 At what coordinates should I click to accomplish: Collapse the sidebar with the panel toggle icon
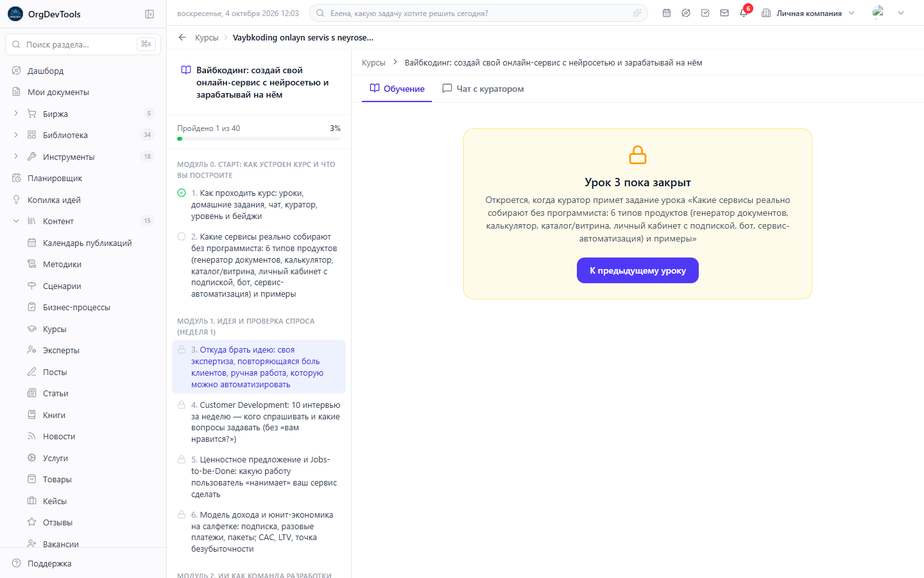click(x=150, y=14)
